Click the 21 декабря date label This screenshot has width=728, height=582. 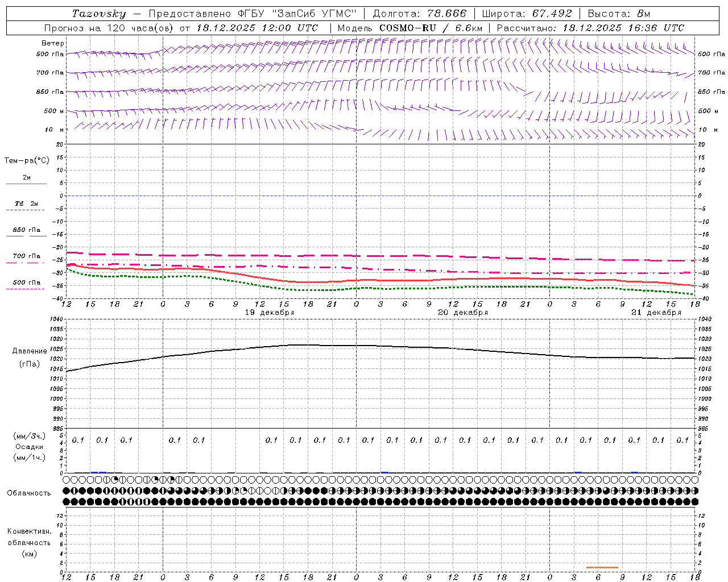pos(656,313)
